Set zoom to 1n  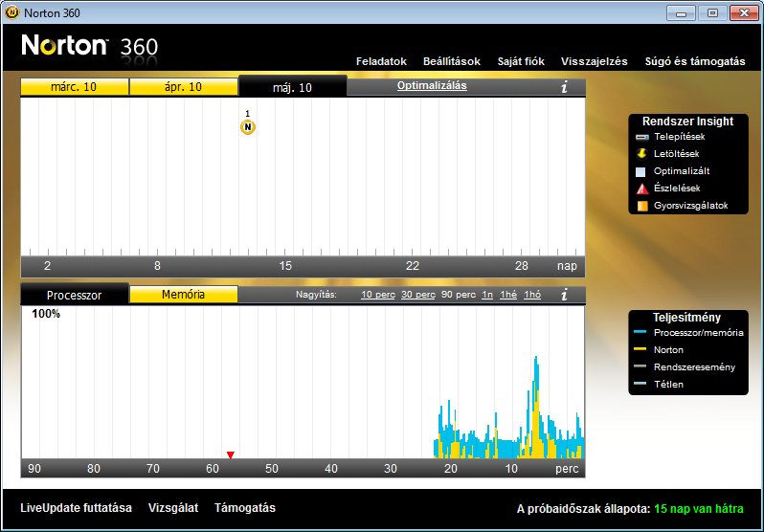coord(487,295)
